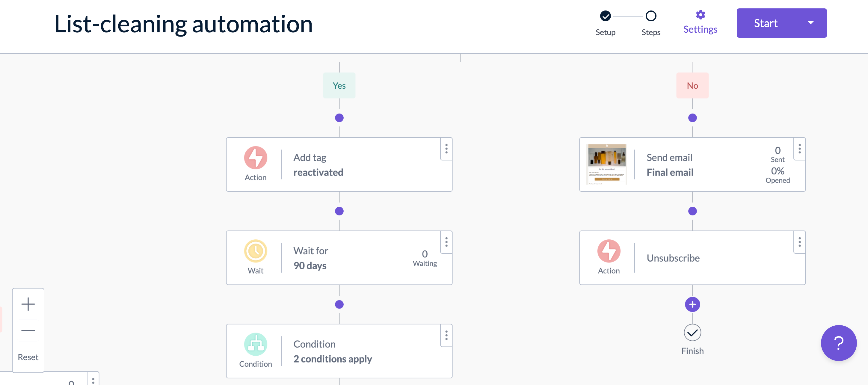The image size is (868, 385).
Task: Switch to the Setup step indicator
Action: [x=605, y=15]
